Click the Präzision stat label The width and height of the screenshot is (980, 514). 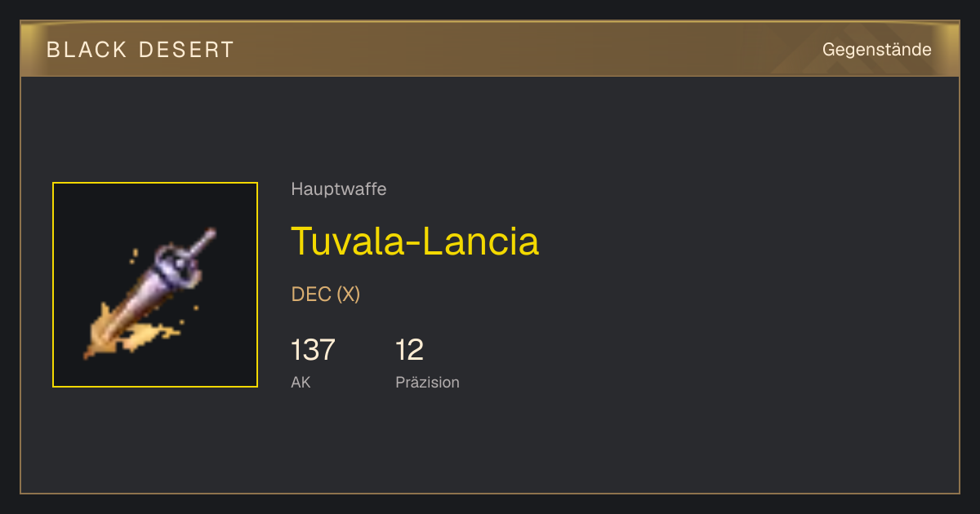[x=427, y=382]
